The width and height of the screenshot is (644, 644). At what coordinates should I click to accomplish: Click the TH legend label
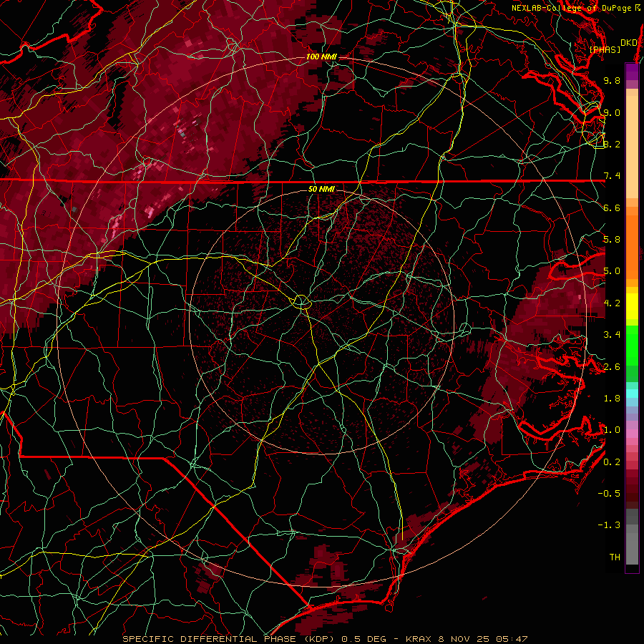click(615, 557)
